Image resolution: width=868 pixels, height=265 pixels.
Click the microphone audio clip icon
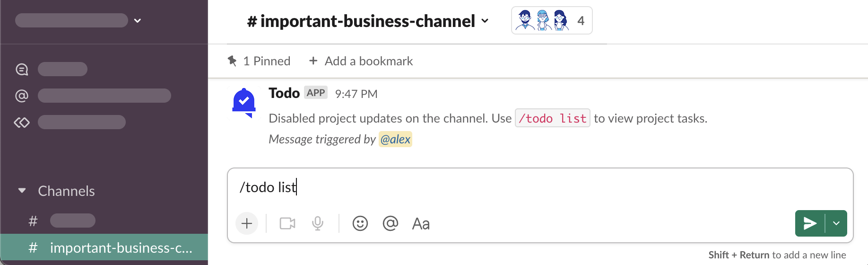[318, 223]
